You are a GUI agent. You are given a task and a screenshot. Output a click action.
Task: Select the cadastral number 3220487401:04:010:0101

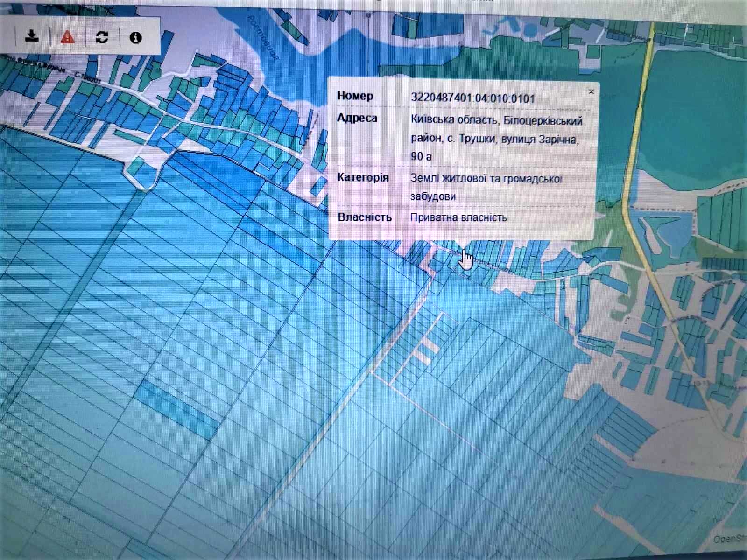click(472, 98)
